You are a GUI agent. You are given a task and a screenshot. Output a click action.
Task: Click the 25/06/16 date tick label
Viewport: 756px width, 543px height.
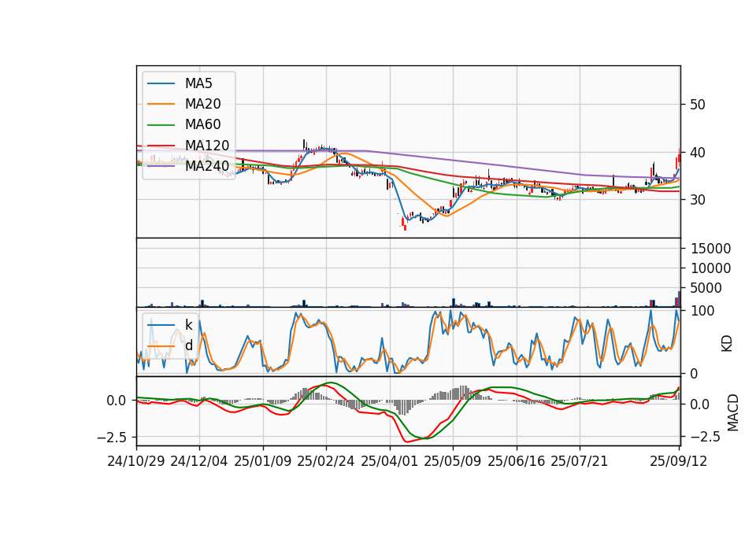(517, 461)
